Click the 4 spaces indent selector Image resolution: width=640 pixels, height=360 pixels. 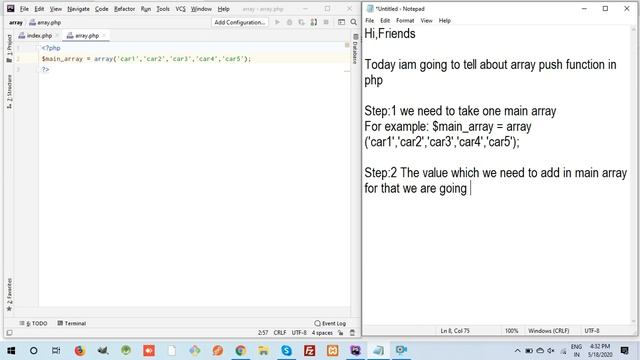[x=322, y=333]
